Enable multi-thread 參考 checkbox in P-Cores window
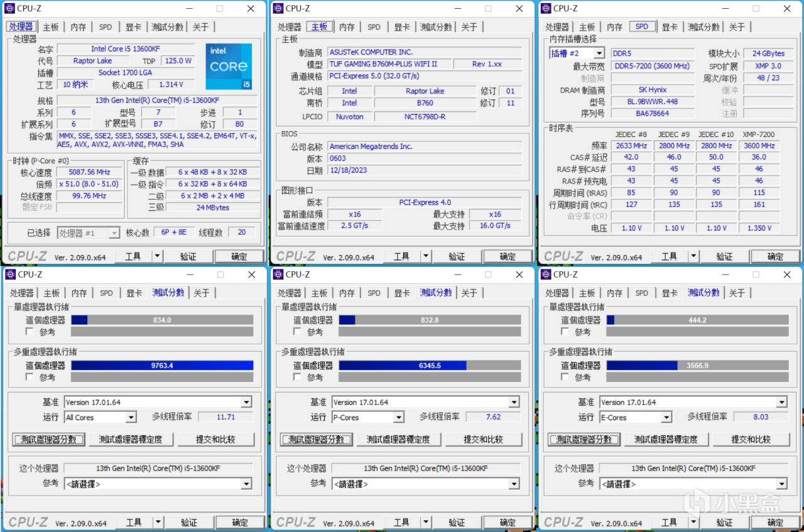 (x=297, y=377)
